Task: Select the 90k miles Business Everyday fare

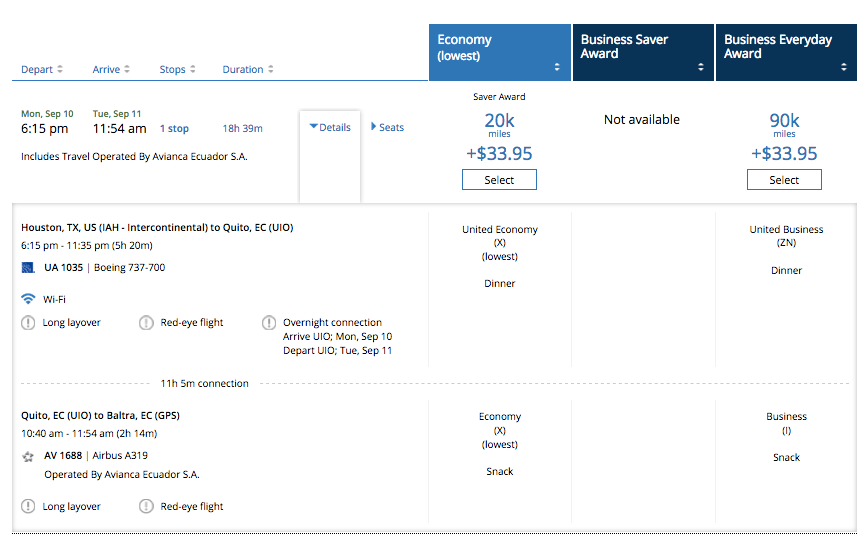Action: [x=784, y=180]
